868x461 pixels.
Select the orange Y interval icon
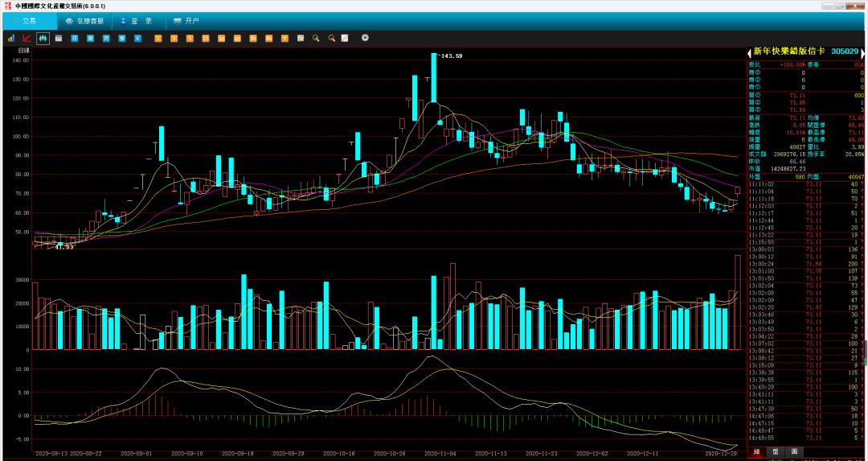click(x=285, y=39)
